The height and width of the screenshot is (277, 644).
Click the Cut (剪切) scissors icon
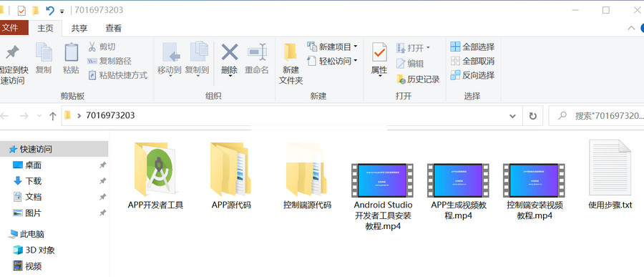(x=92, y=47)
